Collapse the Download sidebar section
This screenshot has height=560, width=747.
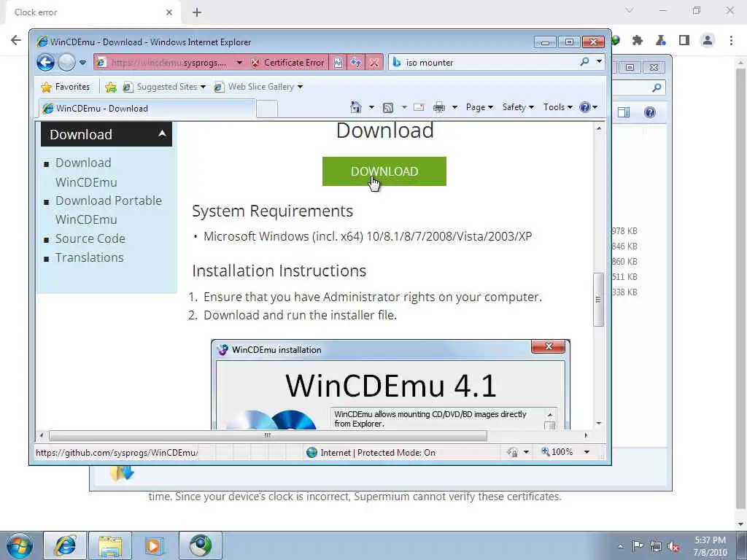point(162,134)
